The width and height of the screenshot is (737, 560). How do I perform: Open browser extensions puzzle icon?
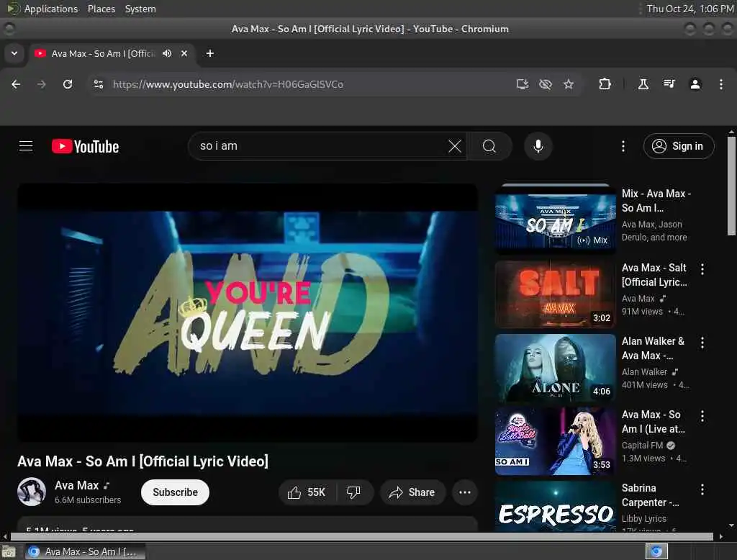605,84
